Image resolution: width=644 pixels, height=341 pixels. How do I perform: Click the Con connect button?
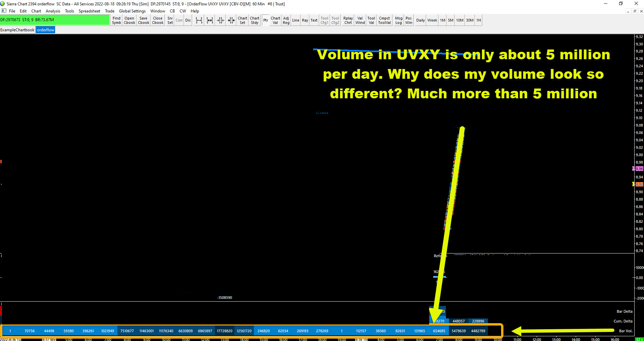tap(179, 21)
